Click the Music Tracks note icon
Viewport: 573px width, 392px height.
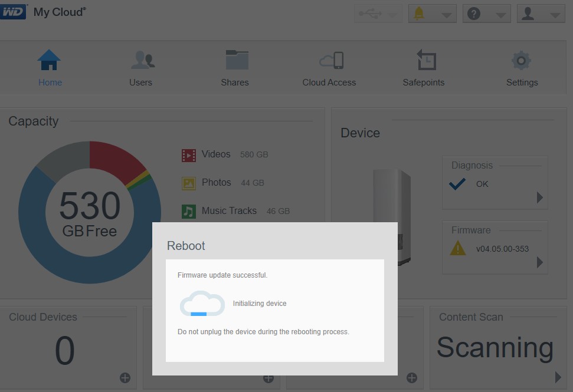[x=189, y=212]
